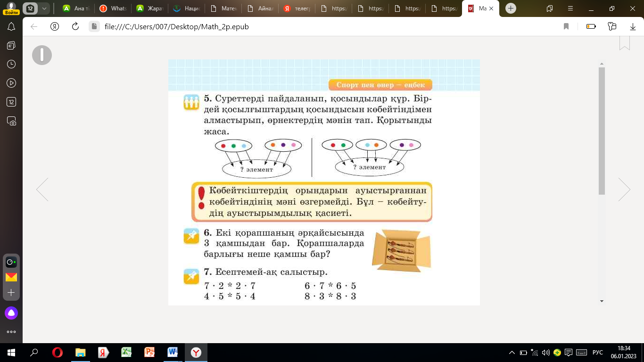Open the collections icon in the sidebar

point(11,45)
